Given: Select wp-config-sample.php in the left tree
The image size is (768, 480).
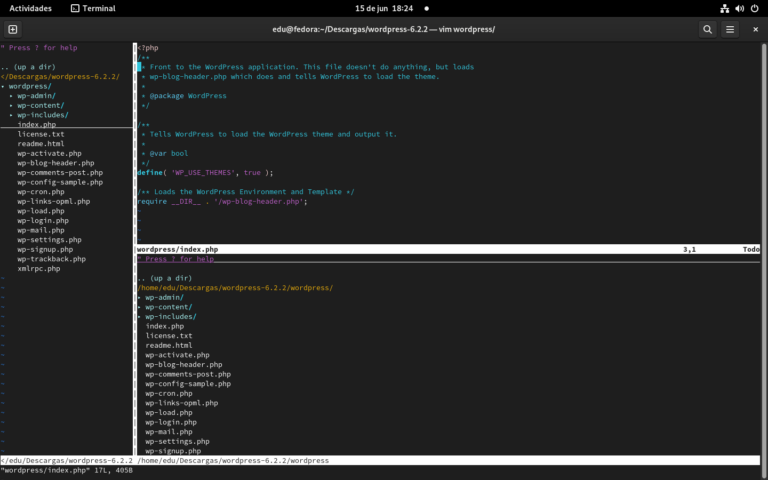Looking at the screenshot, I should click(60, 182).
